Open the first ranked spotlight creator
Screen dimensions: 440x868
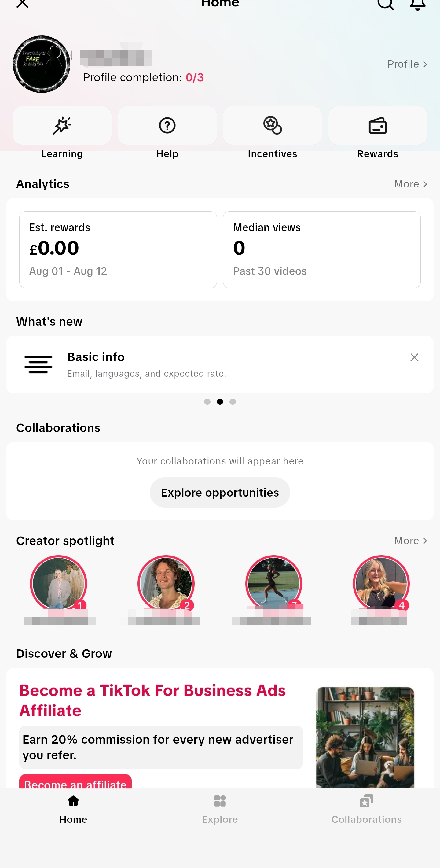[59, 583]
